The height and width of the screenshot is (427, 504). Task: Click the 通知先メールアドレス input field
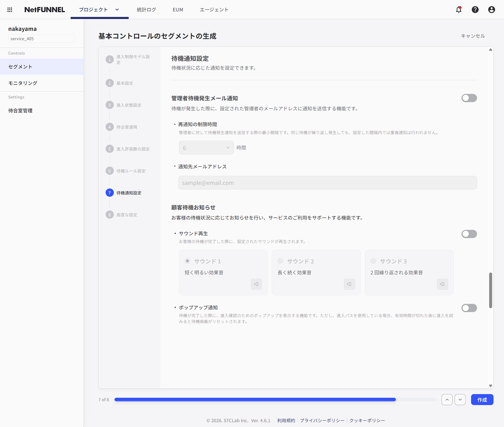(x=327, y=183)
